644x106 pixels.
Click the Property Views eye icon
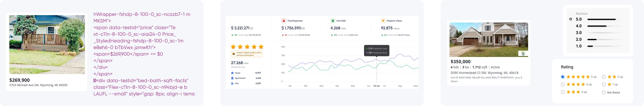(x=383, y=21)
